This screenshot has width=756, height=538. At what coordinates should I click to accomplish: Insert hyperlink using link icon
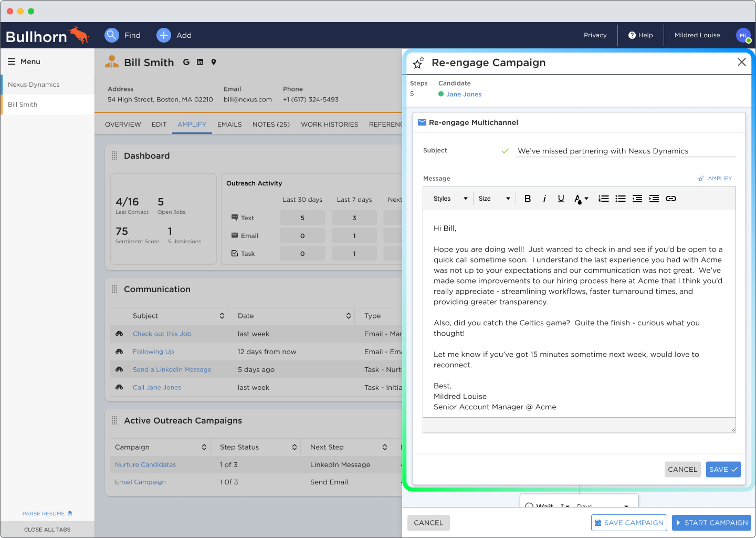670,199
